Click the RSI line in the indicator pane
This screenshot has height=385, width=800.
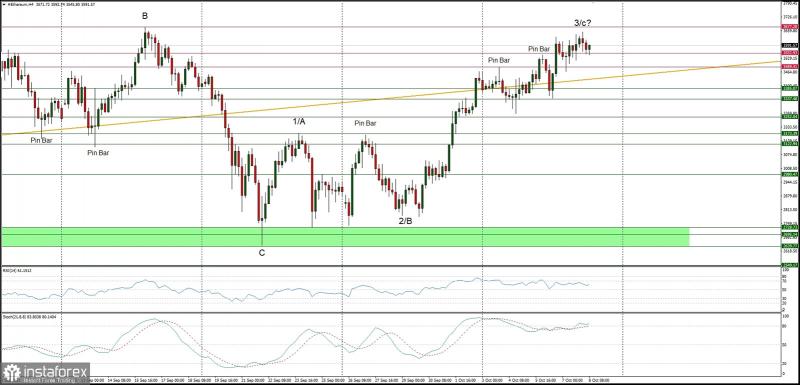point(296,290)
